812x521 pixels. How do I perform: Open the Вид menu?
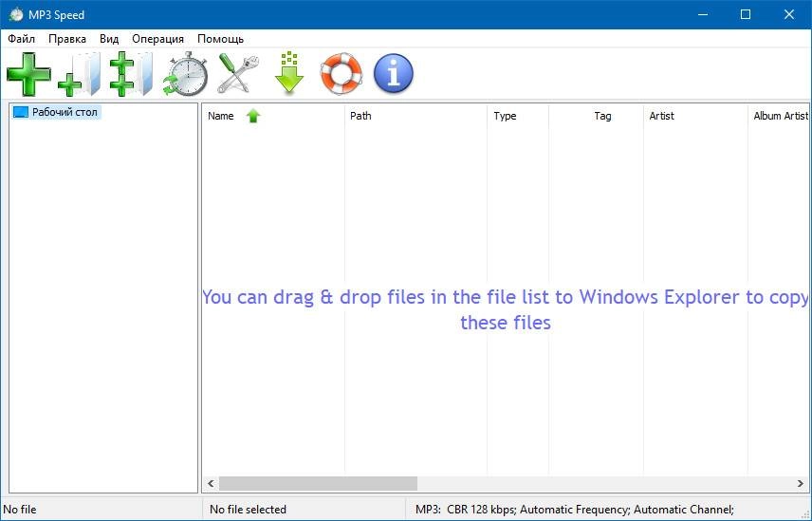click(x=109, y=39)
